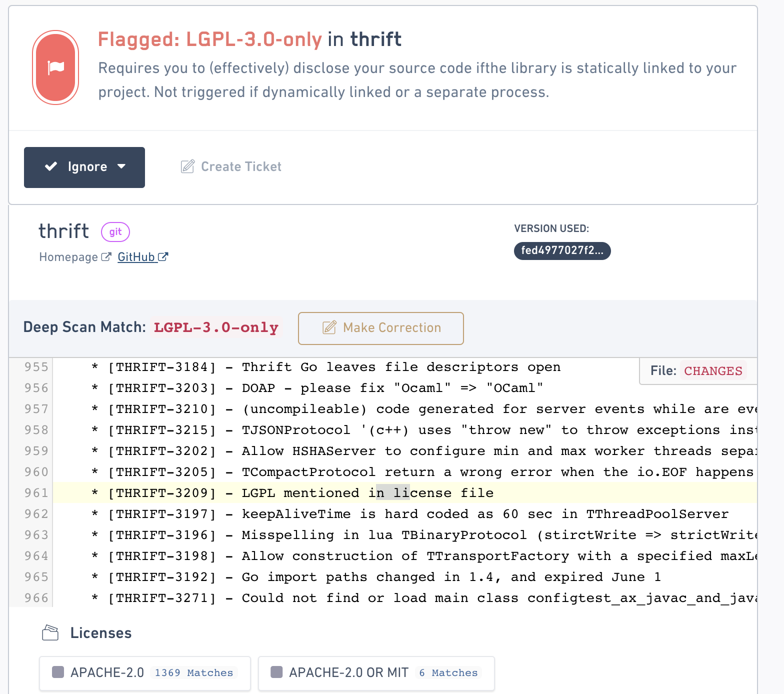The height and width of the screenshot is (694, 784).
Task: Click the pencil icon beside Create Ticket
Action: click(x=187, y=166)
